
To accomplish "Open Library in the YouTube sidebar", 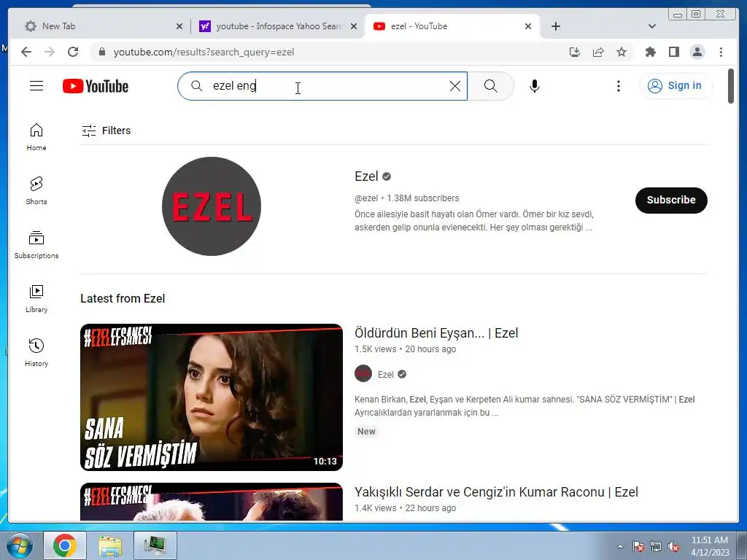I will click(x=36, y=299).
